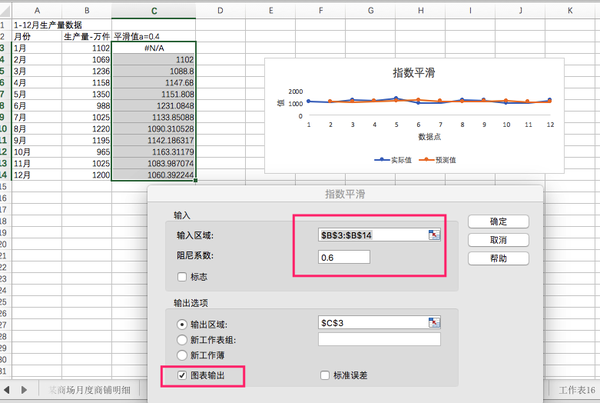Uncheck the 图表输出 checkbox
This screenshot has width=600, height=403.
(182, 375)
